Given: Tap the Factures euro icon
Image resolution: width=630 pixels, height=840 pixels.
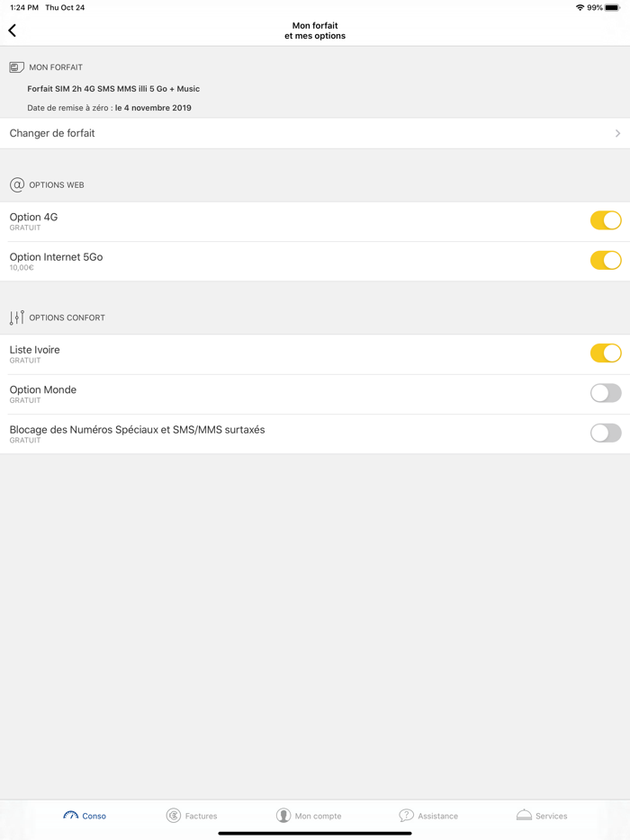Looking at the screenshot, I should pyautogui.click(x=173, y=815).
